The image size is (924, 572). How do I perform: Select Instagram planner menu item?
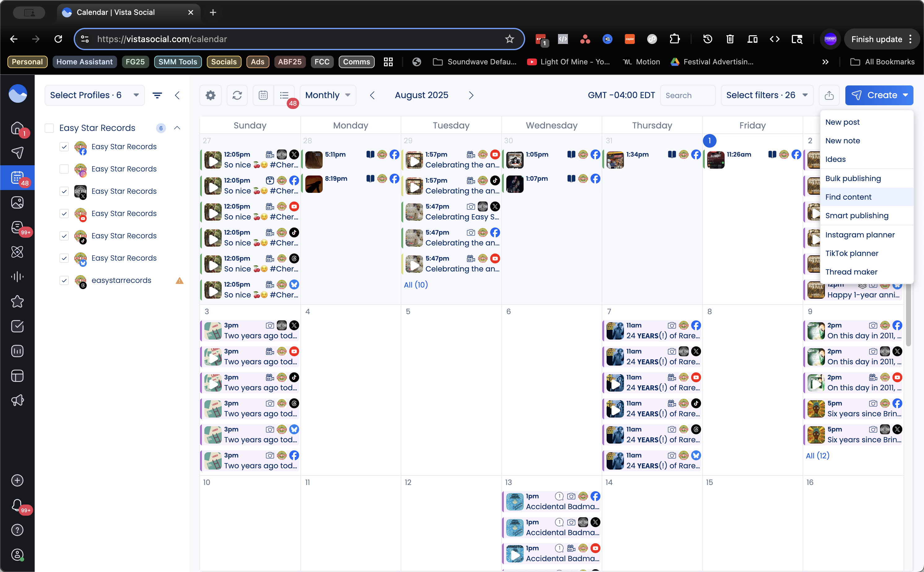(860, 235)
